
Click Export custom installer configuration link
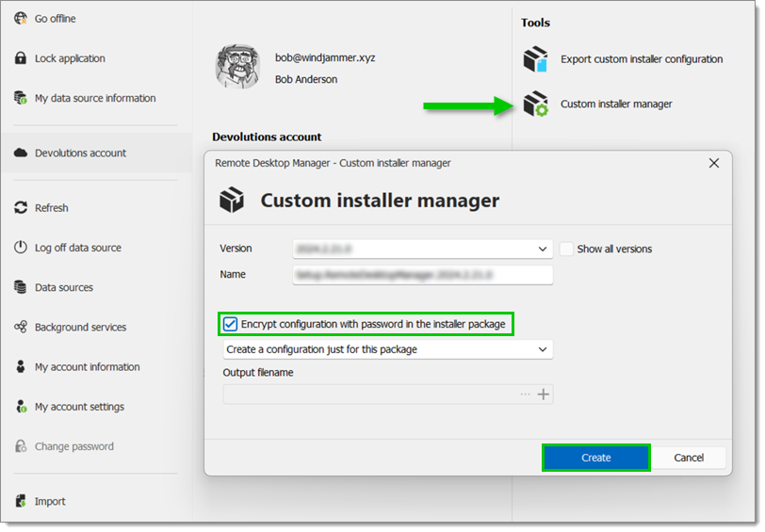641,59
